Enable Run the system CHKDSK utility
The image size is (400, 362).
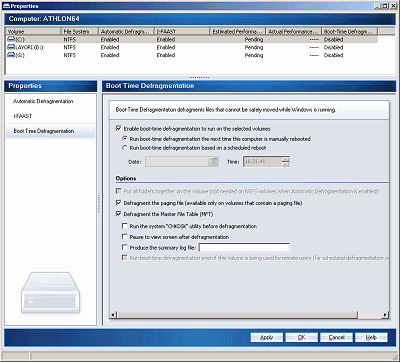125,226
